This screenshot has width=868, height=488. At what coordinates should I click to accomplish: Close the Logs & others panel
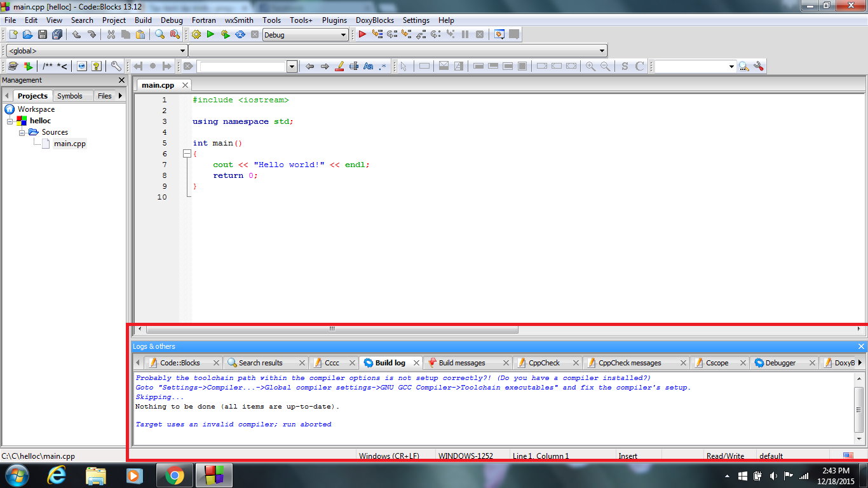pos(861,346)
